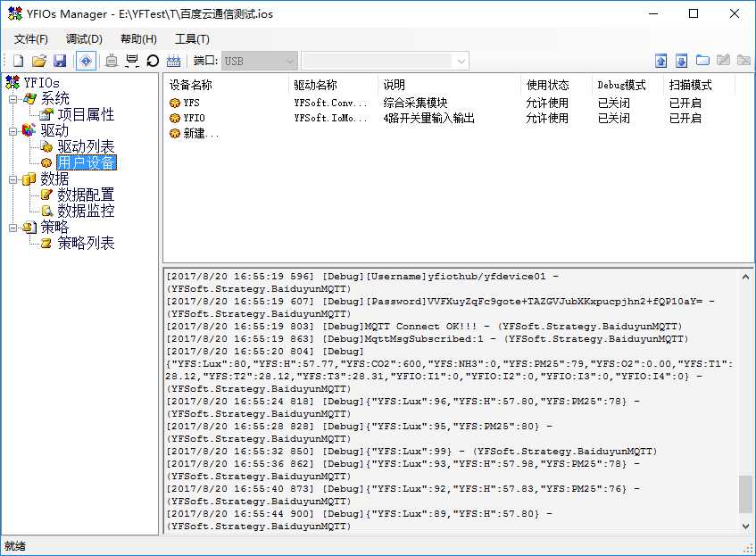Click the network computer toolbar icon
The height and width of the screenshot is (556, 756).
point(131,61)
